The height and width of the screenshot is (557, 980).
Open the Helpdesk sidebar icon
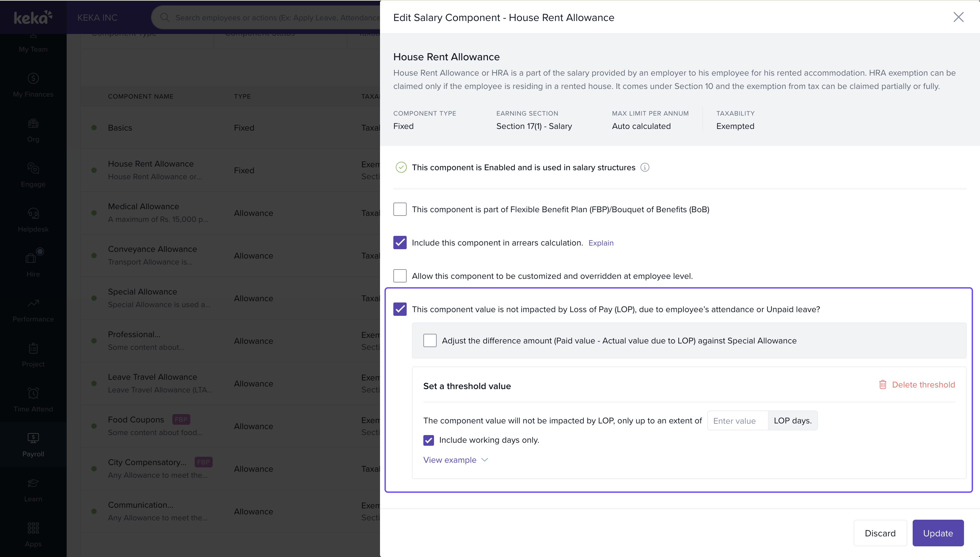pyautogui.click(x=33, y=214)
